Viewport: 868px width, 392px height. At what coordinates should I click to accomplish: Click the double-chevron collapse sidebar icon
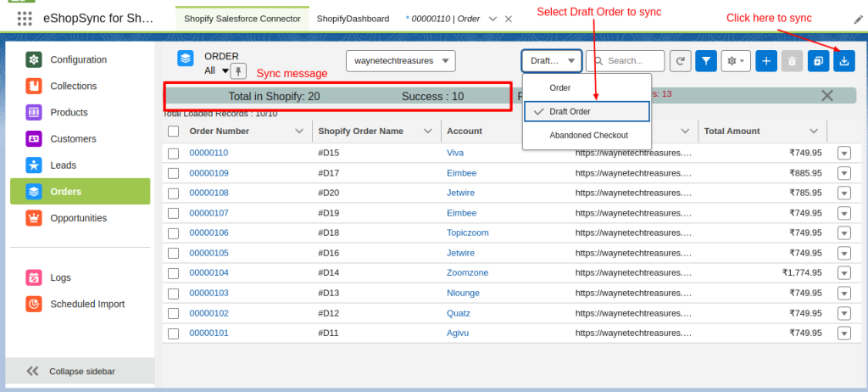(33, 371)
